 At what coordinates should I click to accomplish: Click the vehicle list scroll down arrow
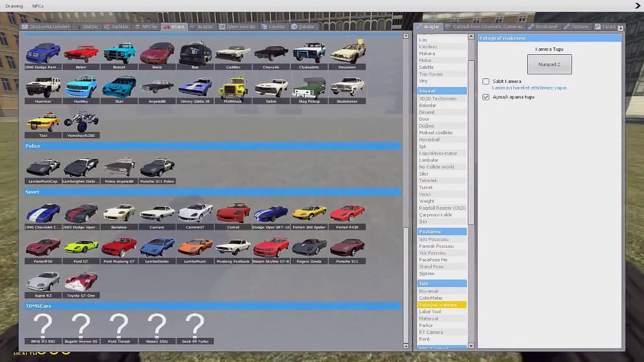click(x=406, y=346)
